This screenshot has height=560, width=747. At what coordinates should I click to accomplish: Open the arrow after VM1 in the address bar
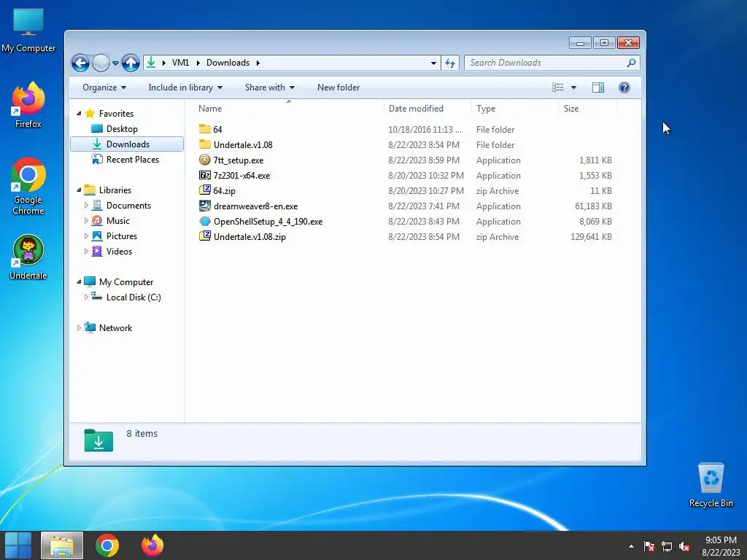coord(198,63)
